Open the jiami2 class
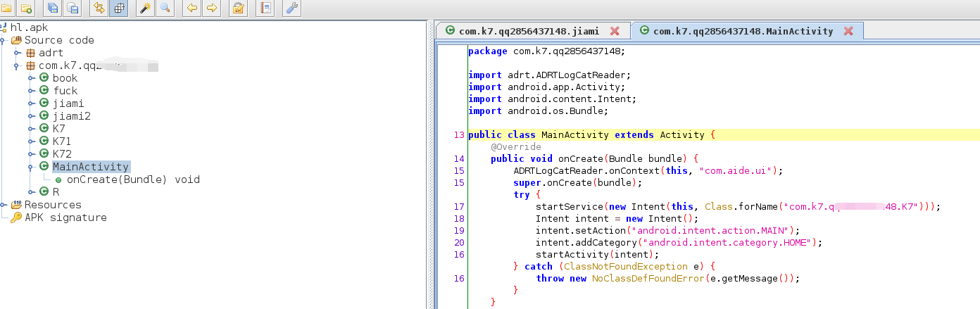 (72, 116)
